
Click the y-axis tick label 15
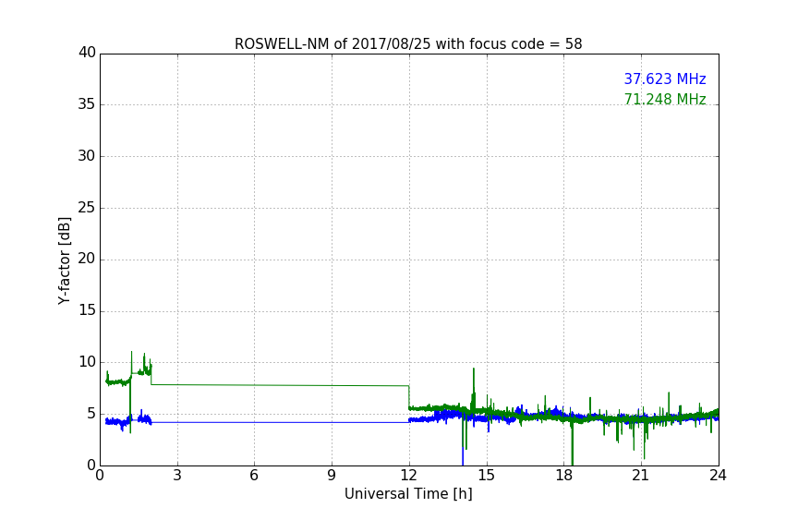point(87,310)
